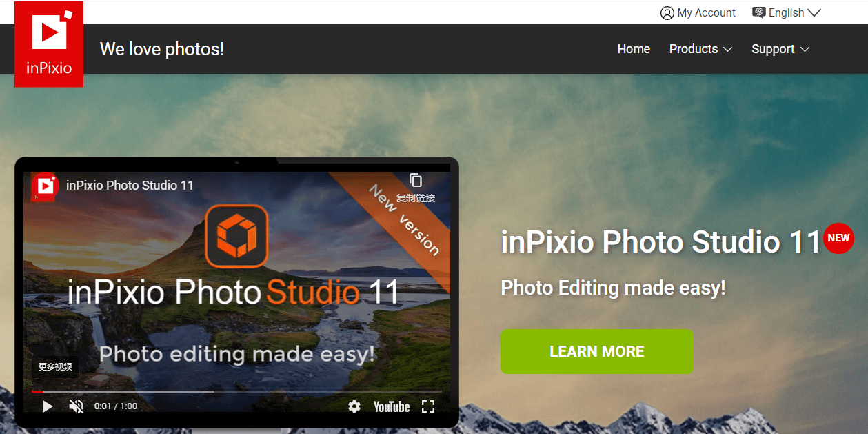
Task: Click the orange Photo Studio cube icon in video
Action: coord(236,237)
